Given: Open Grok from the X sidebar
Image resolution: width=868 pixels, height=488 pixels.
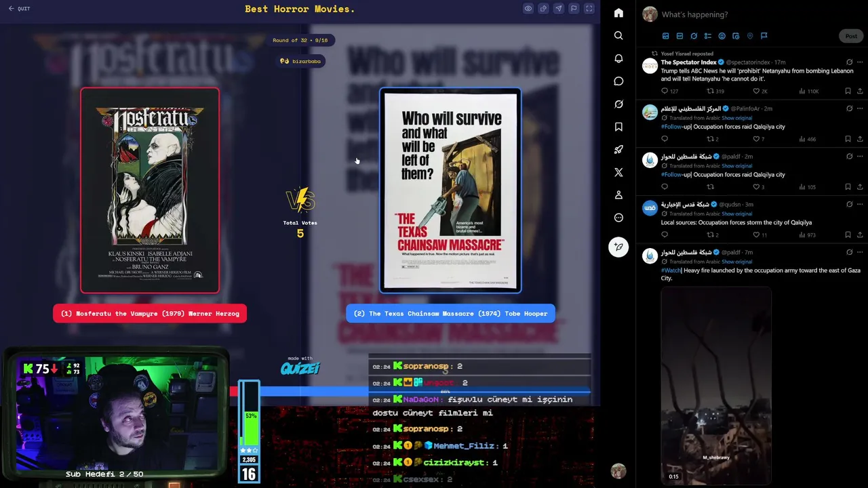Looking at the screenshot, I should 618,104.
